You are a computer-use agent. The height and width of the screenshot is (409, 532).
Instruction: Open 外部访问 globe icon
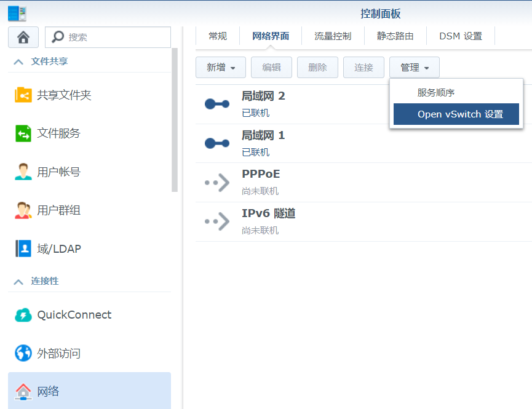pyautogui.click(x=23, y=354)
